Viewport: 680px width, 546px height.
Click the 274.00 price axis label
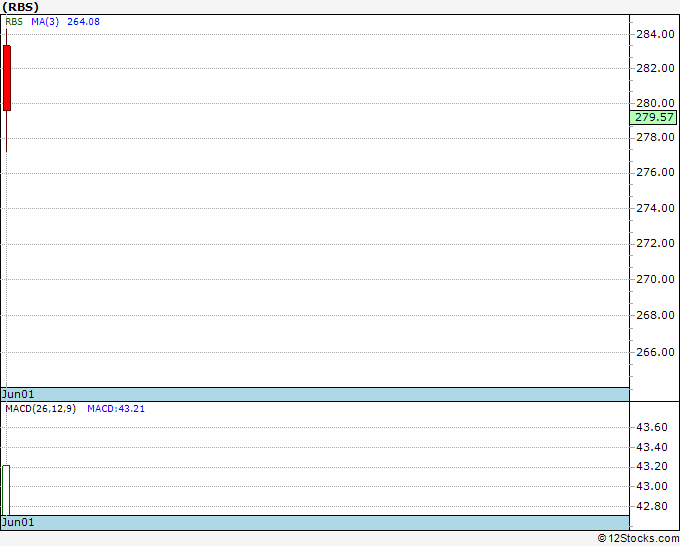[655, 208]
